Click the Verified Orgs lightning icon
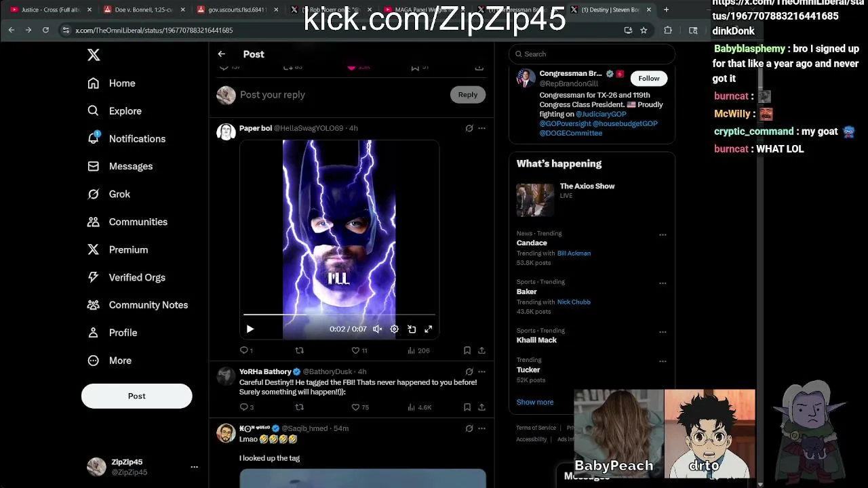The height and width of the screenshot is (488, 868). point(94,277)
